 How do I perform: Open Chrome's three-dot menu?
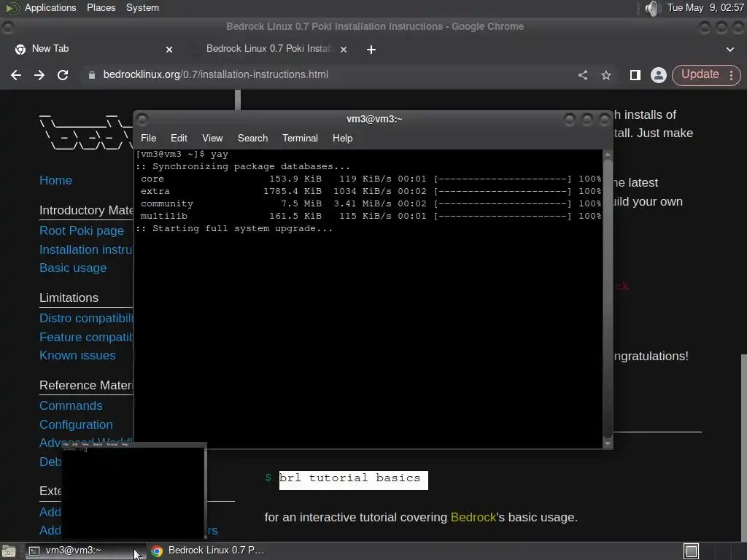[731, 75]
